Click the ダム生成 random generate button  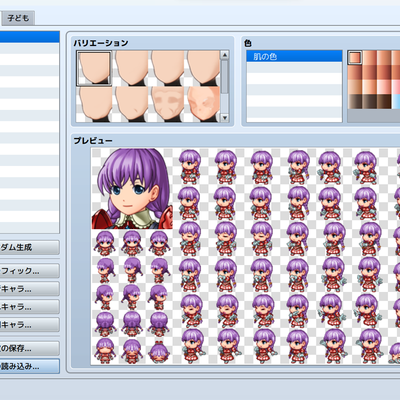coord(30,247)
